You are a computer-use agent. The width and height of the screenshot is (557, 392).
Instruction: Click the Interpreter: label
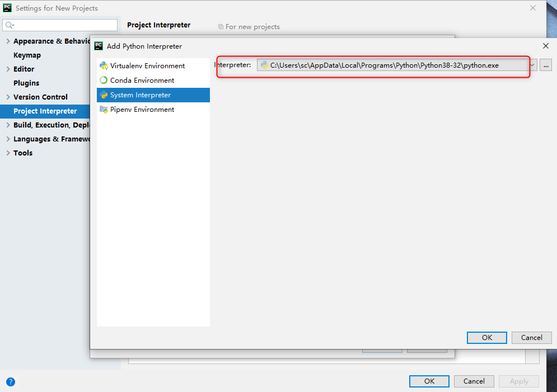pyautogui.click(x=232, y=64)
